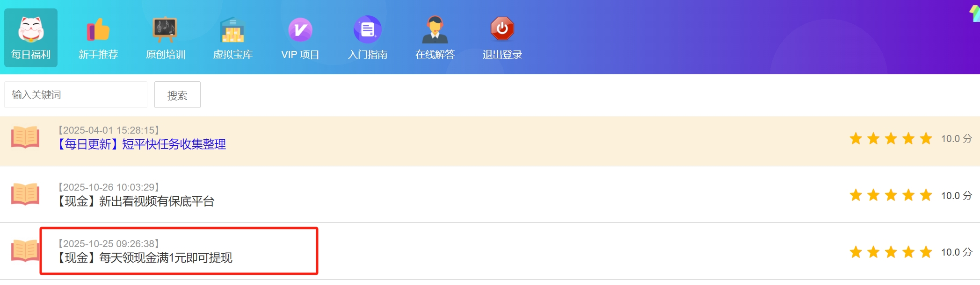Click third star on 每天领现金 rating
This screenshot has height=285, width=980.
click(891, 252)
